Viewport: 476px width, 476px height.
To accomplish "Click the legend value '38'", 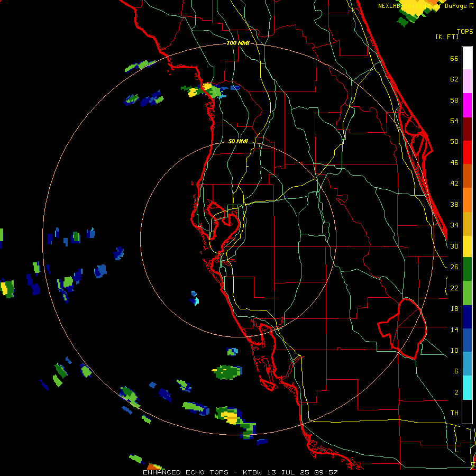I will (454, 204).
